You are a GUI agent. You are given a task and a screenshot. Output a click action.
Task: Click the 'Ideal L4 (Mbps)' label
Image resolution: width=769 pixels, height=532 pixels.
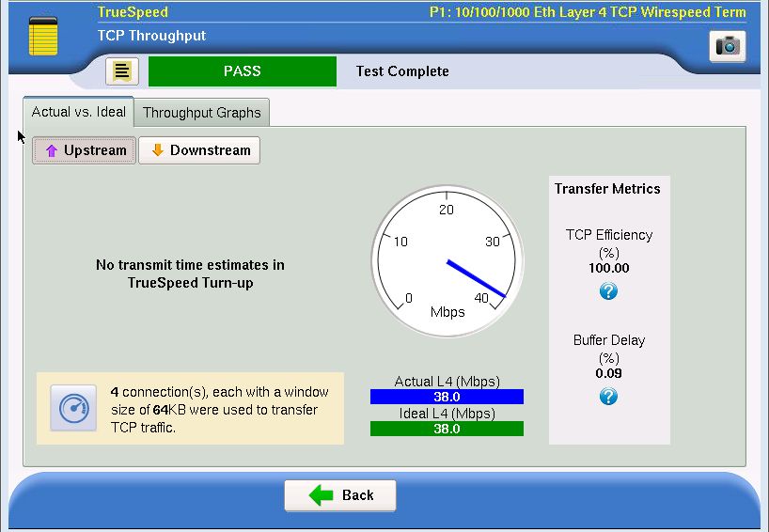(x=447, y=414)
